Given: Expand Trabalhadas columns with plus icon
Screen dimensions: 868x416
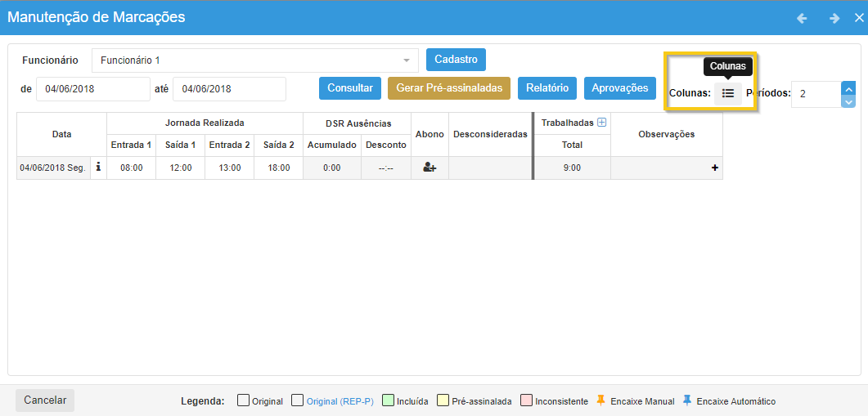Looking at the screenshot, I should pyautogui.click(x=602, y=123).
